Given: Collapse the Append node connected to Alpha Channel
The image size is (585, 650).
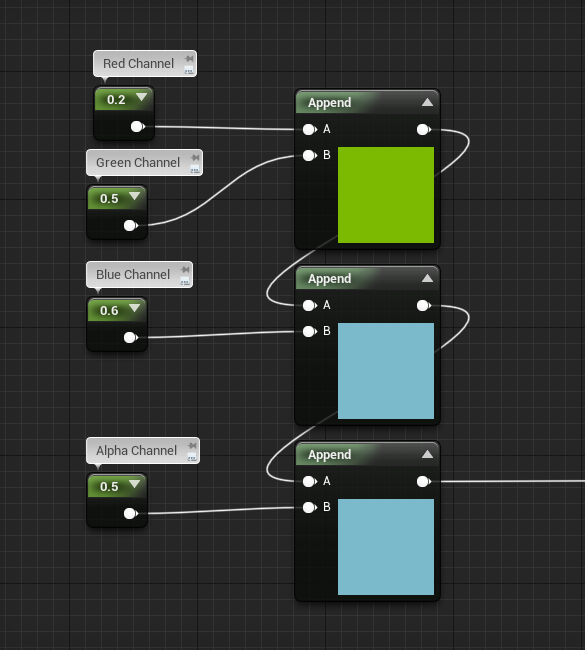Looking at the screenshot, I should pyautogui.click(x=427, y=454).
